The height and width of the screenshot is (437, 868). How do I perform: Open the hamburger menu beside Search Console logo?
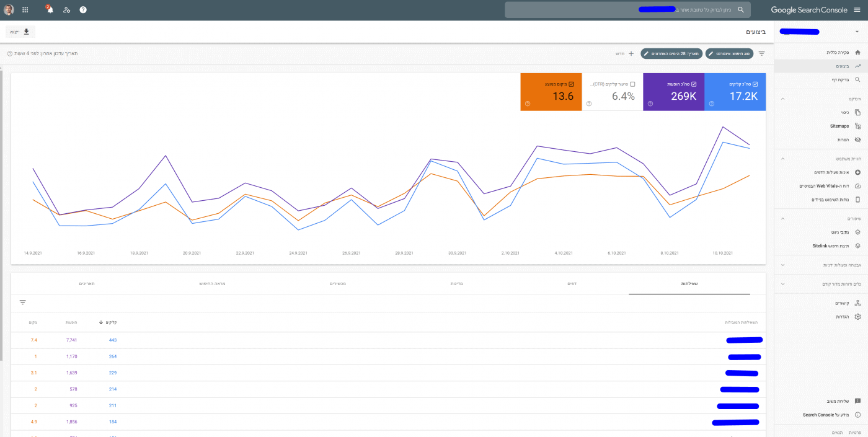pos(857,10)
